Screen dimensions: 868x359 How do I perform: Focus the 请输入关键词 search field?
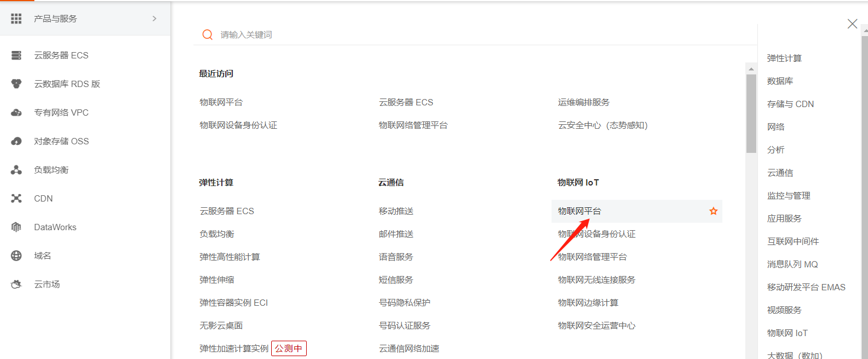475,35
